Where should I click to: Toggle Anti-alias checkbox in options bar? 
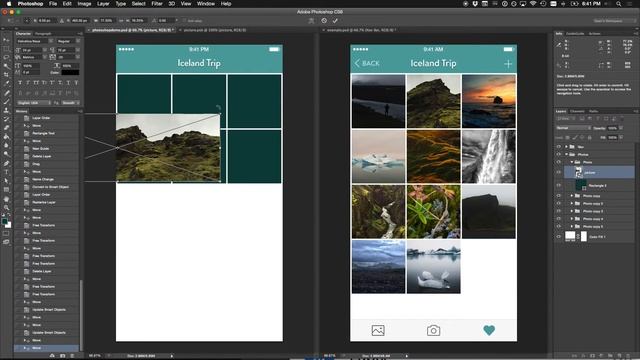(x=184, y=20)
